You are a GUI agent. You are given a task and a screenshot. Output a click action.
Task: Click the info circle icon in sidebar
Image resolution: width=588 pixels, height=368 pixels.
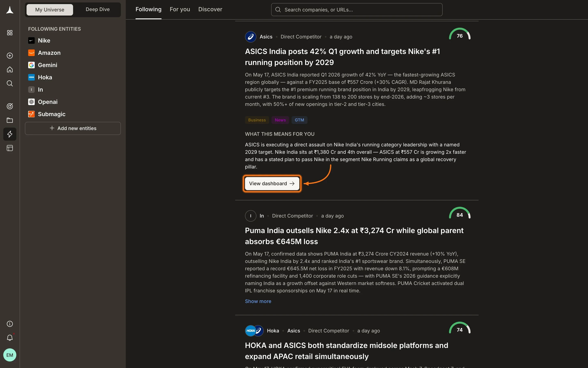pos(10,324)
